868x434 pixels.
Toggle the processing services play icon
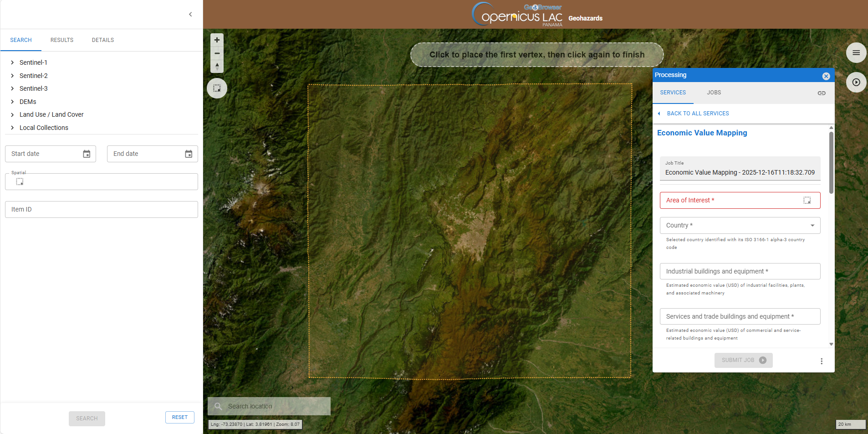856,83
